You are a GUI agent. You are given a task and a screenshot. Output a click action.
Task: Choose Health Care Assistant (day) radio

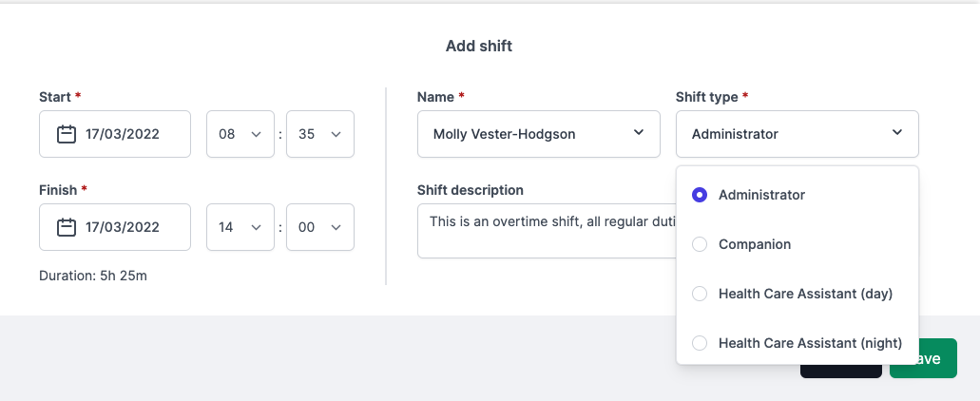(x=700, y=294)
